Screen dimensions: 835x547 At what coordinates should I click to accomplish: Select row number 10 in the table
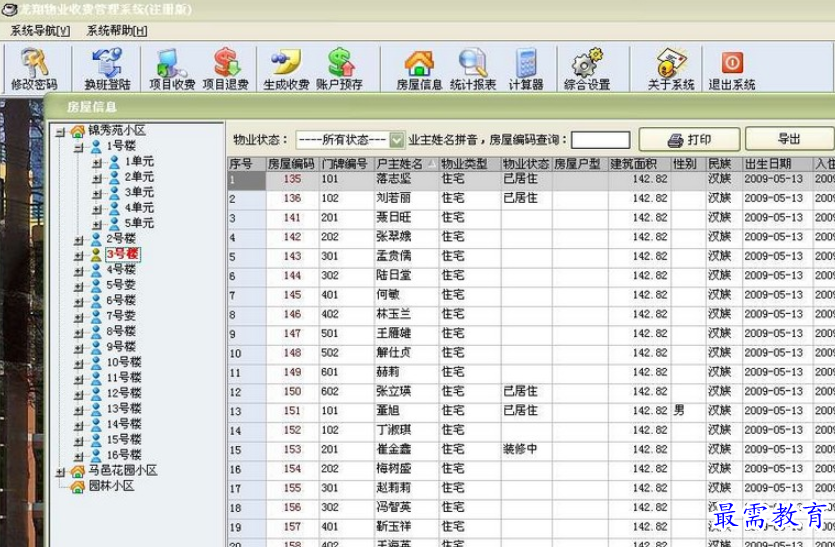pos(247,354)
